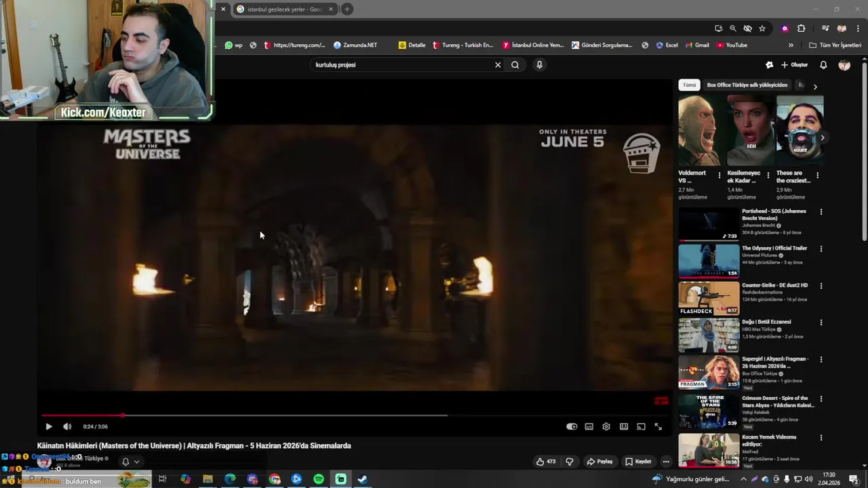This screenshot has height=488, width=868.
Task: Open Kocam Yemek Videomu ediliyor video
Action: [x=709, y=449]
